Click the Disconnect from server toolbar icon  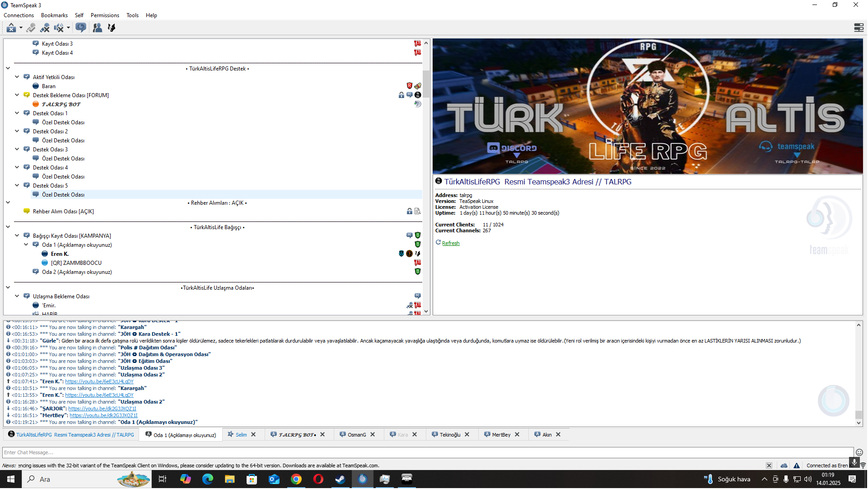(x=45, y=28)
